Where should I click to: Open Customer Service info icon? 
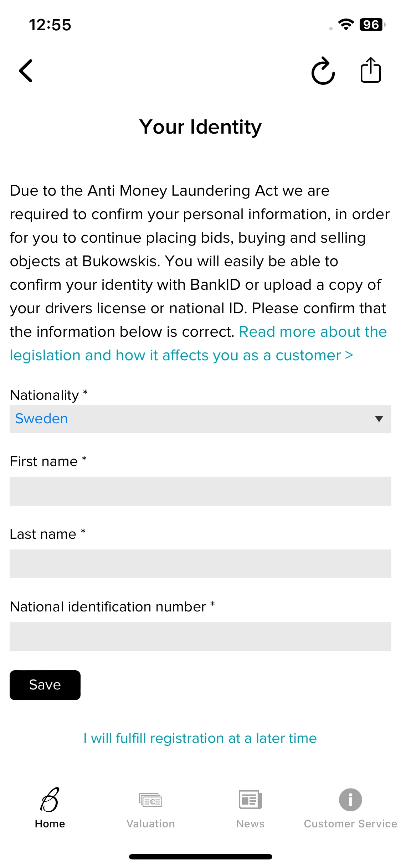pos(350,800)
